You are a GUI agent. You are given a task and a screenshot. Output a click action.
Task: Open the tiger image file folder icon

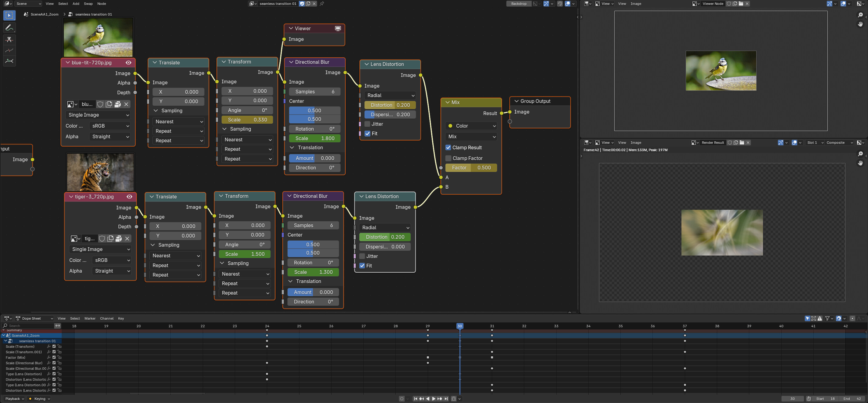118,238
